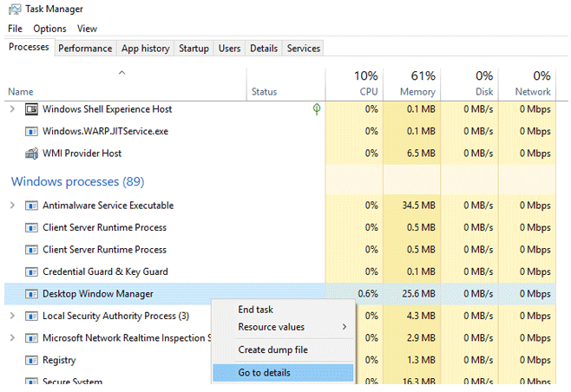
Task: Select the Desktop Window Manager row name
Action: point(97,294)
